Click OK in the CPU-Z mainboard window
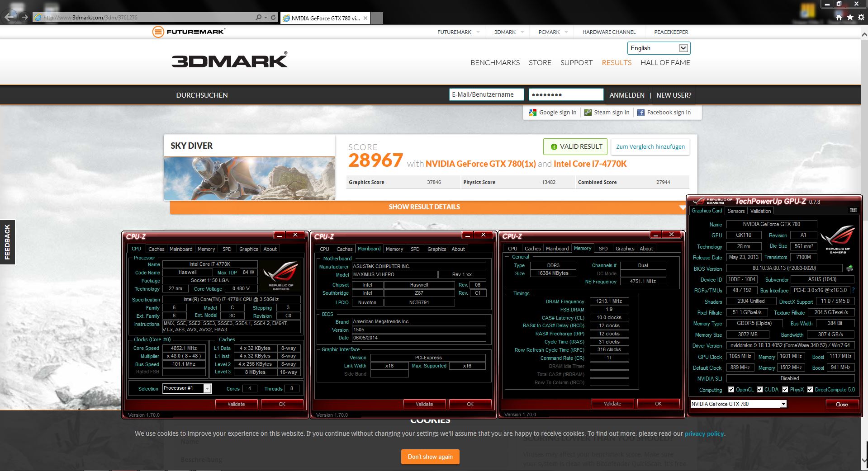This screenshot has width=868, height=471. click(x=470, y=404)
